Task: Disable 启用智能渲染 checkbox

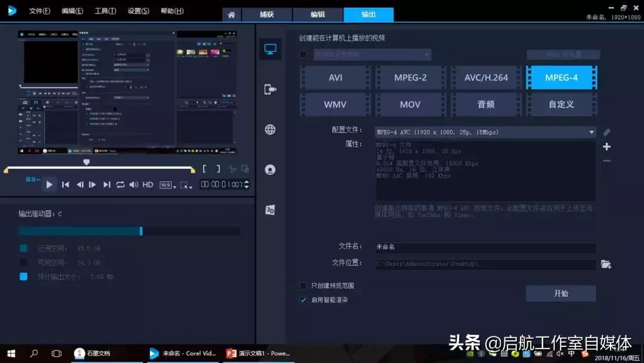Action: (303, 299)
